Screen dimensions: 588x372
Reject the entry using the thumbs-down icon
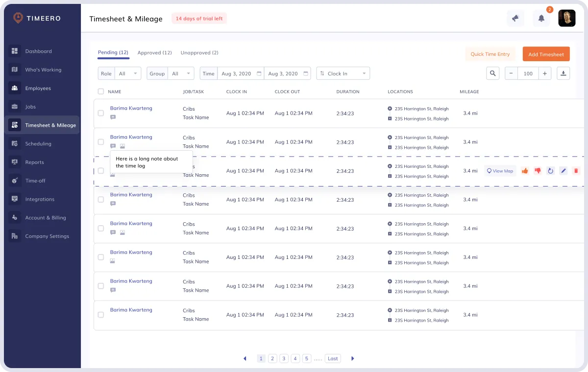[x=538, y=171]
